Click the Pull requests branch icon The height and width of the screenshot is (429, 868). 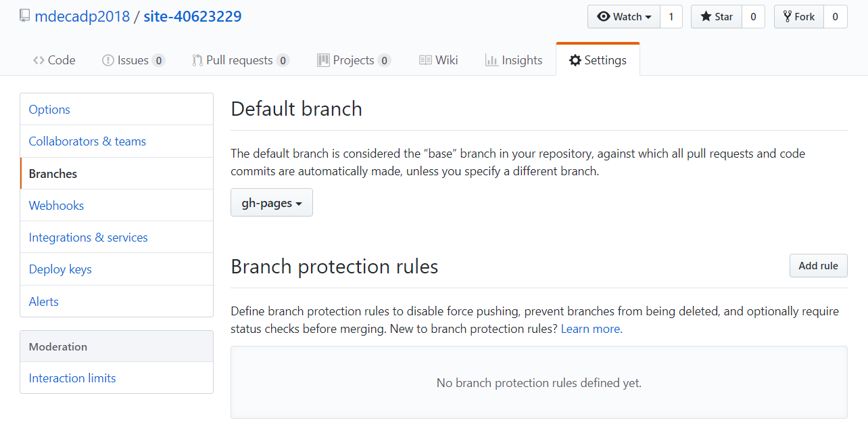coord(197,60)
